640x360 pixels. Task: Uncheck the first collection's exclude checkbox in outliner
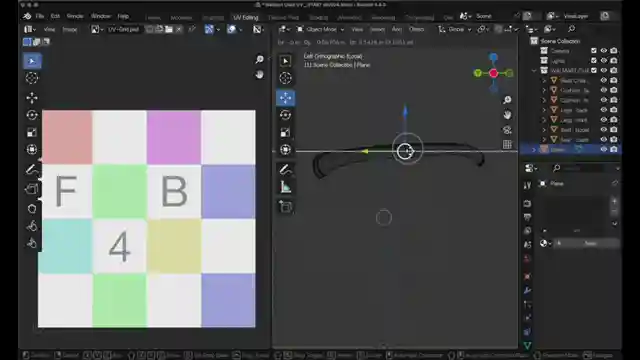tap(594, 51)
